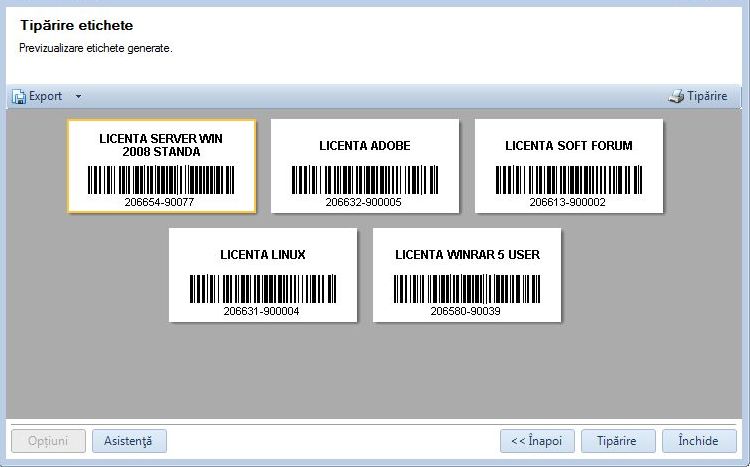This screenshot has width=750, height=467.
Task: Open the Export dropdown arrow
Action: pos(78,97)
